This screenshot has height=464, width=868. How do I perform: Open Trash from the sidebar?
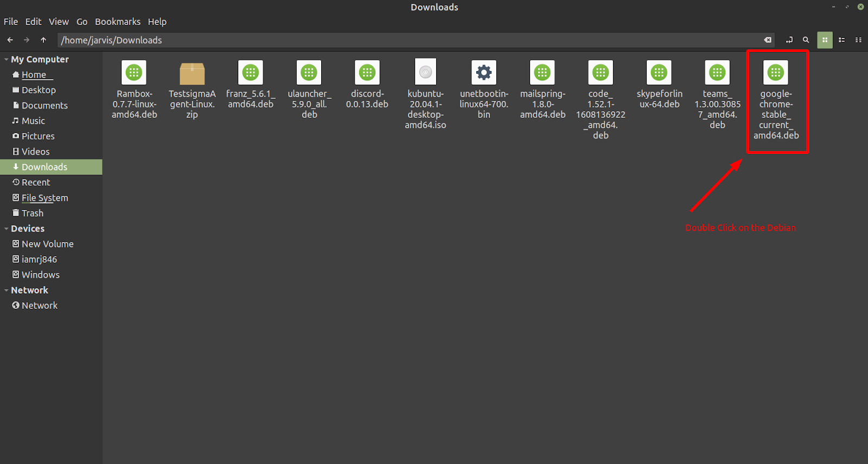pos(33,213)
